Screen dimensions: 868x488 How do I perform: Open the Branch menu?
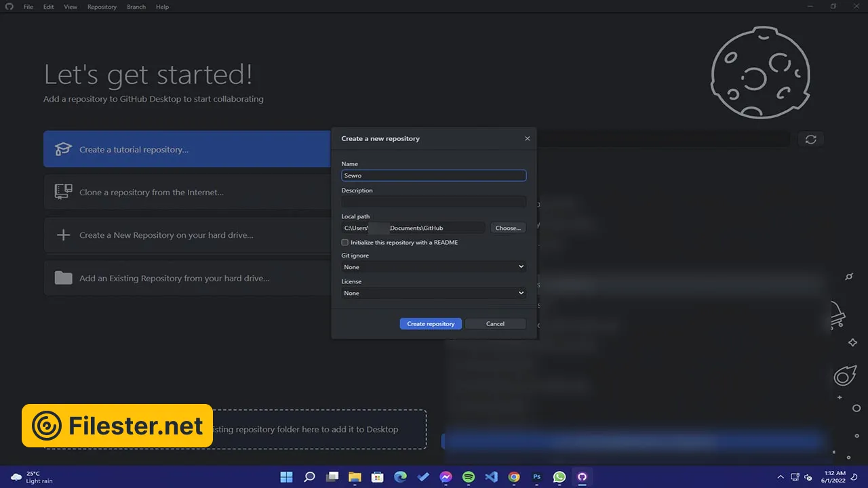[136, 7]
